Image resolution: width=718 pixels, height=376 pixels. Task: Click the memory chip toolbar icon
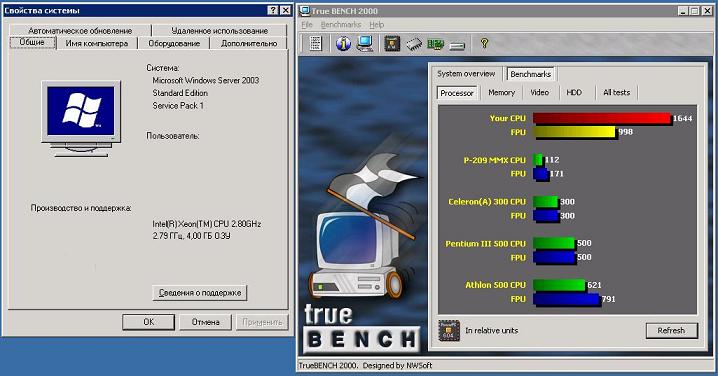pos(414,44)
